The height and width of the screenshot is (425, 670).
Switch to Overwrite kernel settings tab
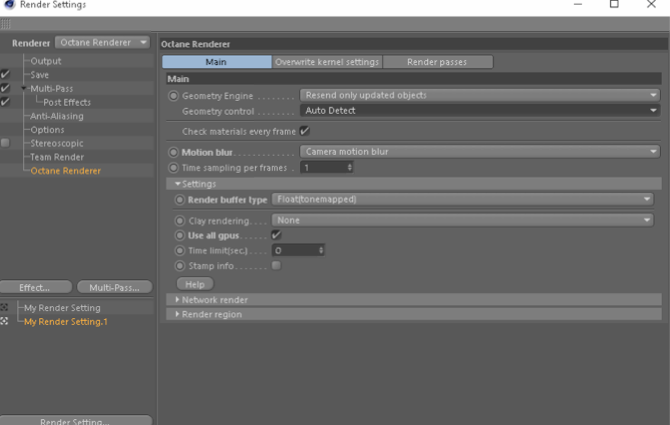(327, 62)
